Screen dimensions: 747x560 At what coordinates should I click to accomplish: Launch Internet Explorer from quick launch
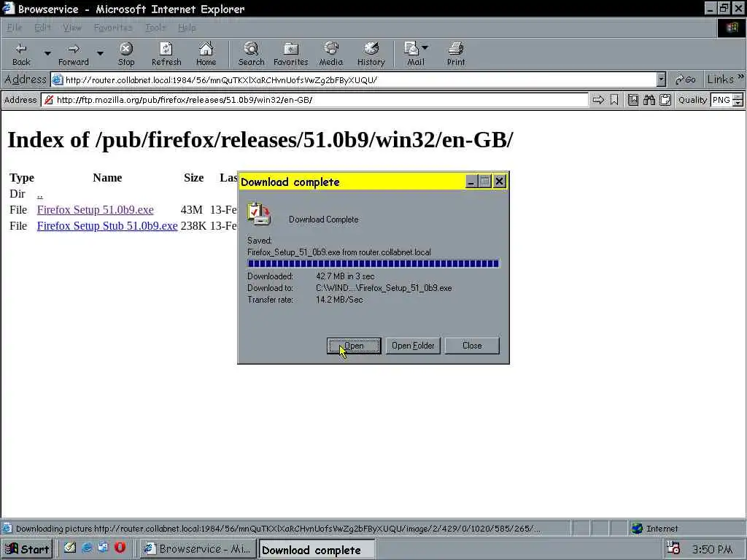tap(87, 548)
